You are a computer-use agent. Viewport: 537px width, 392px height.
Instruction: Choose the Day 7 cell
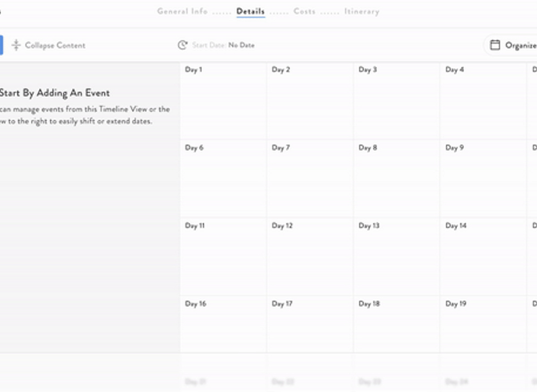tap(310, 179)
